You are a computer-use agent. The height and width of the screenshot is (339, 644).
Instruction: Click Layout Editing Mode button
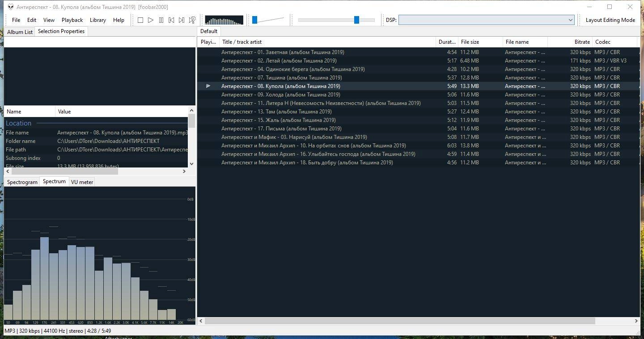610,20
